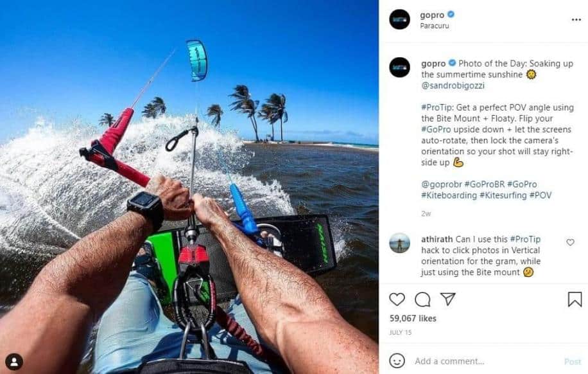Viewport: 588px width, 374px height.
Task: Open the three dots options menu
Action: click(x=576, y=20)
